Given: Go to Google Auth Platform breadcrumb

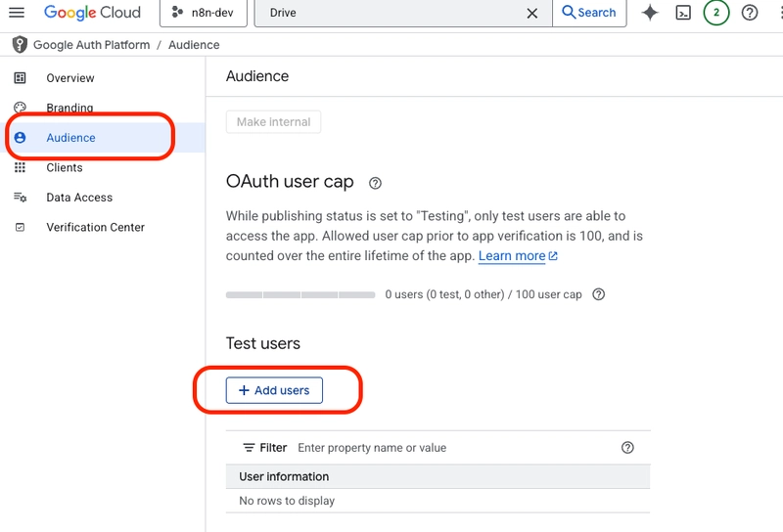Looking at the screenshot, I should click(91, 45).
